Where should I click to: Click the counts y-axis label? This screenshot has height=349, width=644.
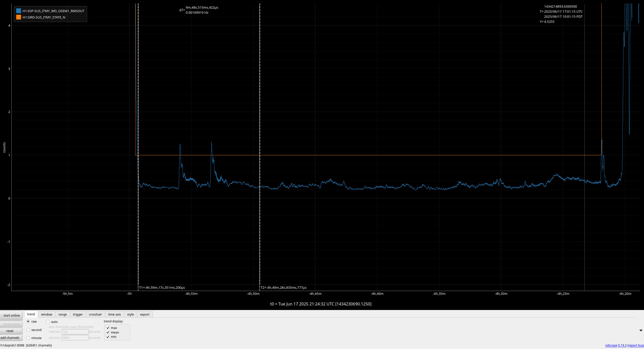click(4, 147)
